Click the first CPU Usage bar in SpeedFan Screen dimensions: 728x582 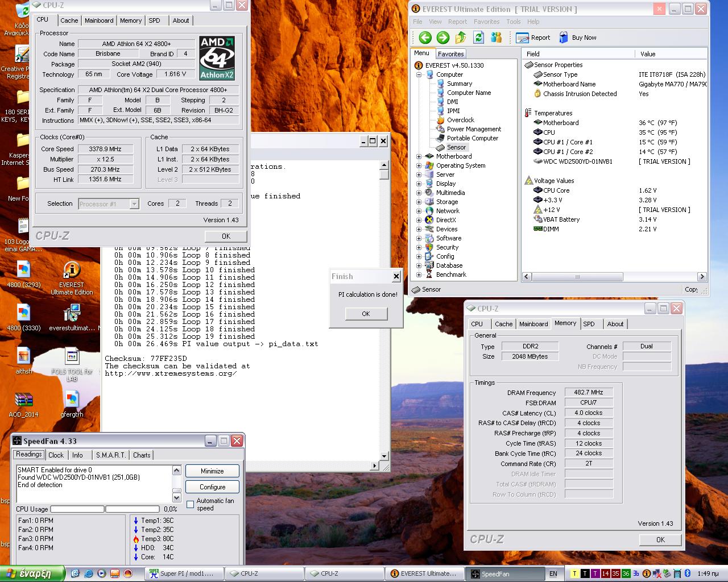77,509
